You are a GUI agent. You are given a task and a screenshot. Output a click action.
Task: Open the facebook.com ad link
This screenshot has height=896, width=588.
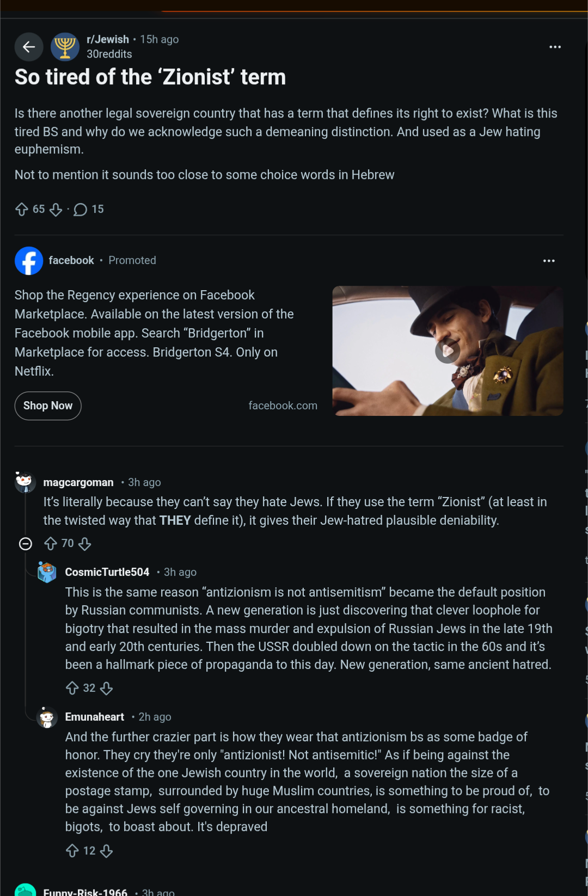click(x=283, y=406)
